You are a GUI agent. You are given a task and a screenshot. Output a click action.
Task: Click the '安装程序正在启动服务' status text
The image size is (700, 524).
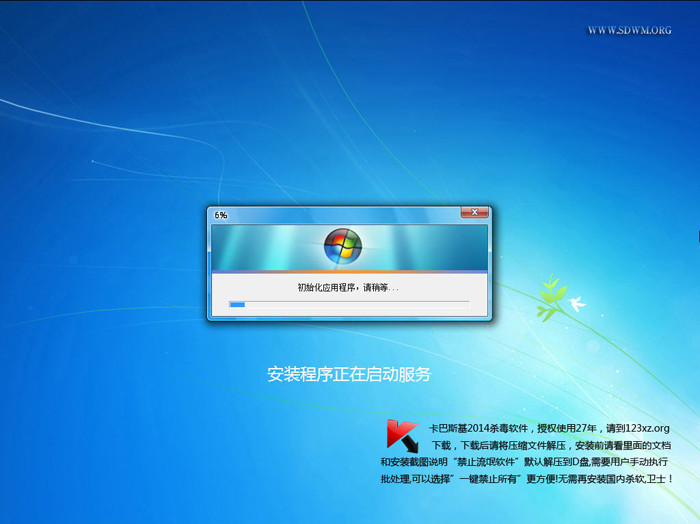click(x=349, y=374)
